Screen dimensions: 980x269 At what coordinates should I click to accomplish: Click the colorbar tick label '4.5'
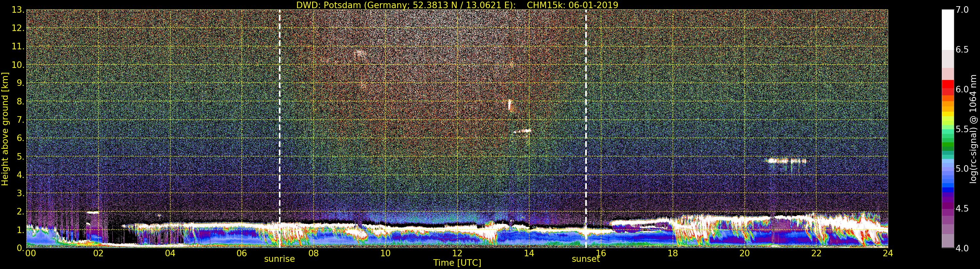coord(962,209)
